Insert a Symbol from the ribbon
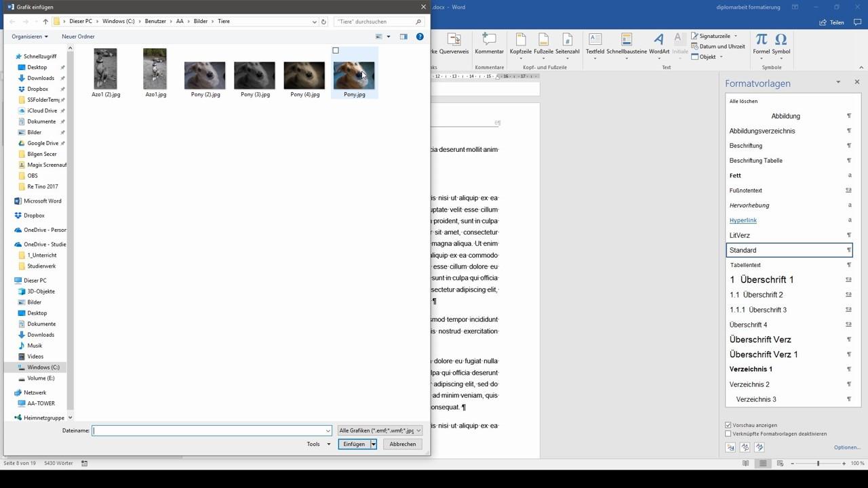Image resolution: width=868 pixels, height=488 pixels. click(x=781, y=43)
